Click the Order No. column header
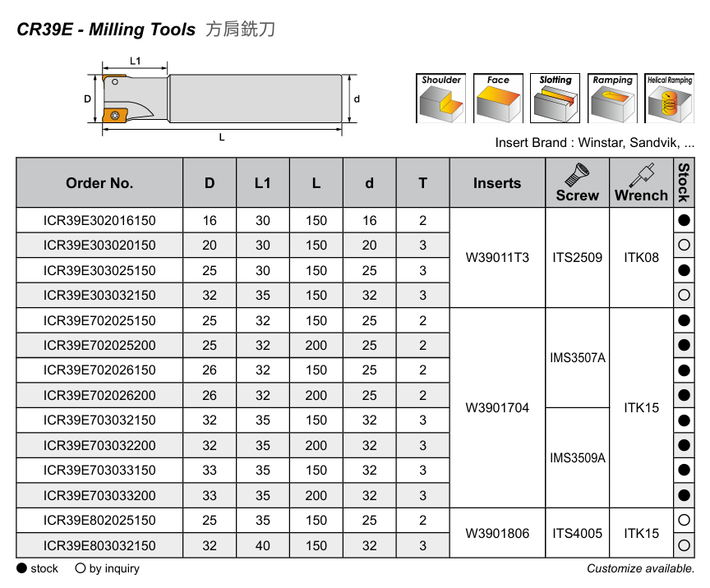The image size is (710, 588). [x=99, y=183]
